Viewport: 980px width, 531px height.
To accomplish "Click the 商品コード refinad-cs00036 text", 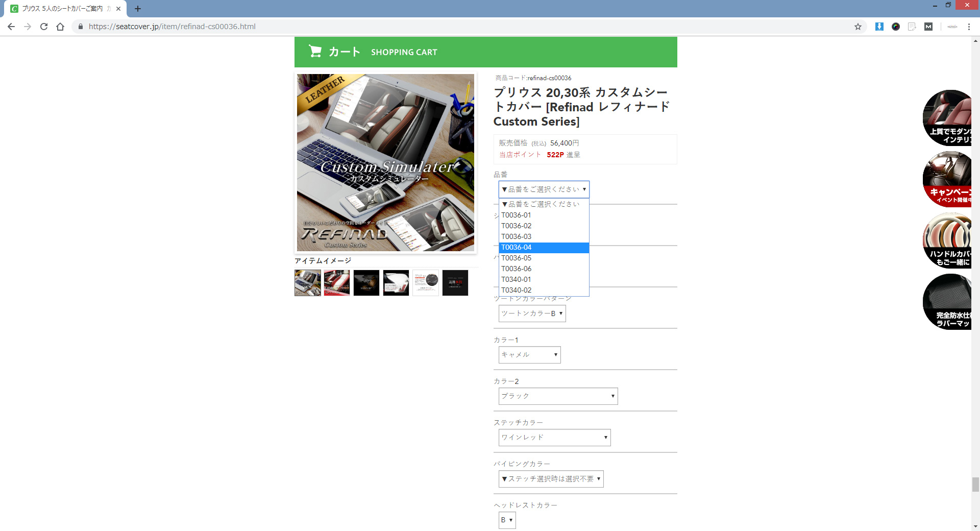I will click(533, 78).
